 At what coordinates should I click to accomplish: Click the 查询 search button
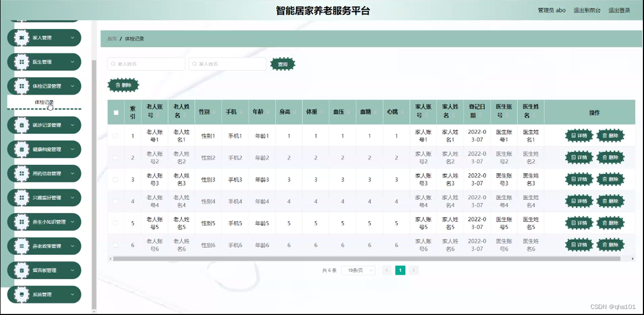(x=283, y=64)
